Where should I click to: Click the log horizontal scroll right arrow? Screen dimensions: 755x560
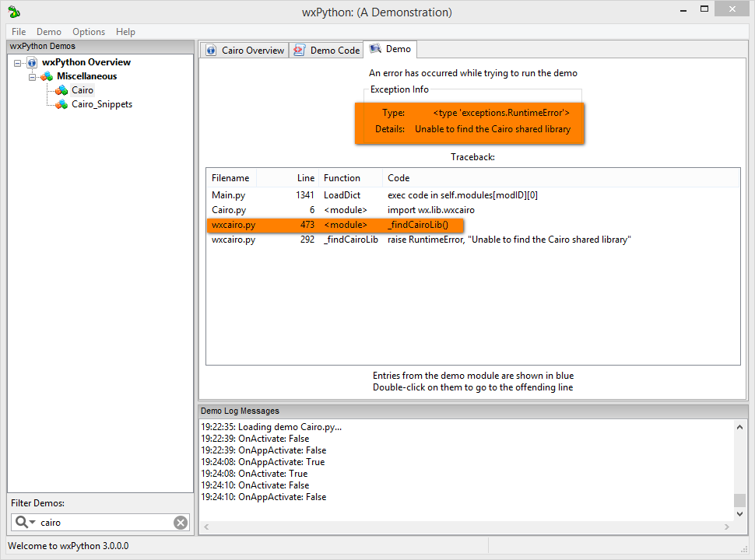tap(727, 527)
